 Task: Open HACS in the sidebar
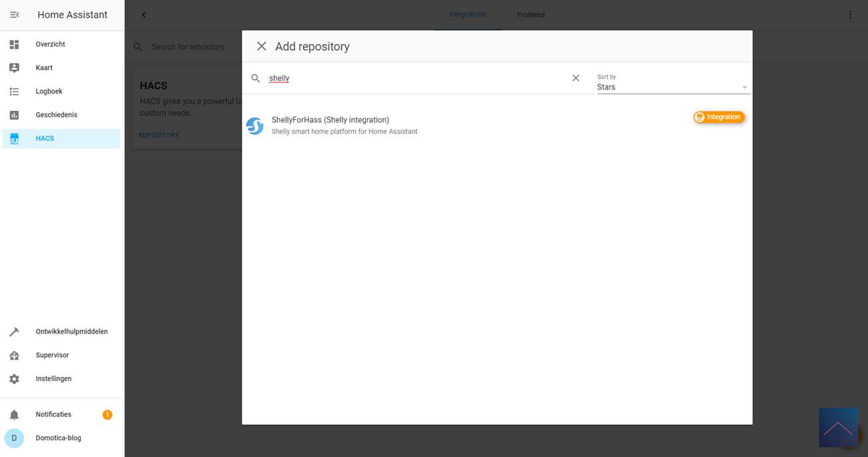pos(61,138)
